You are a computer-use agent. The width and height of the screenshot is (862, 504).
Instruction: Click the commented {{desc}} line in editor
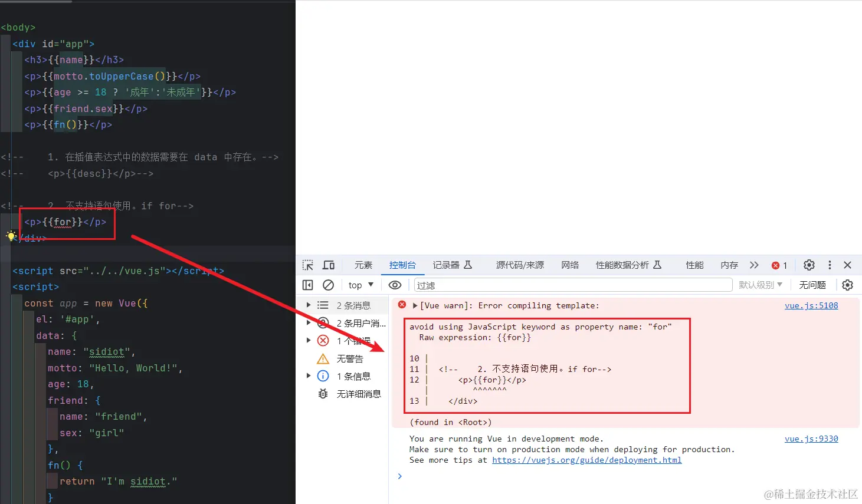click(77, 173)
